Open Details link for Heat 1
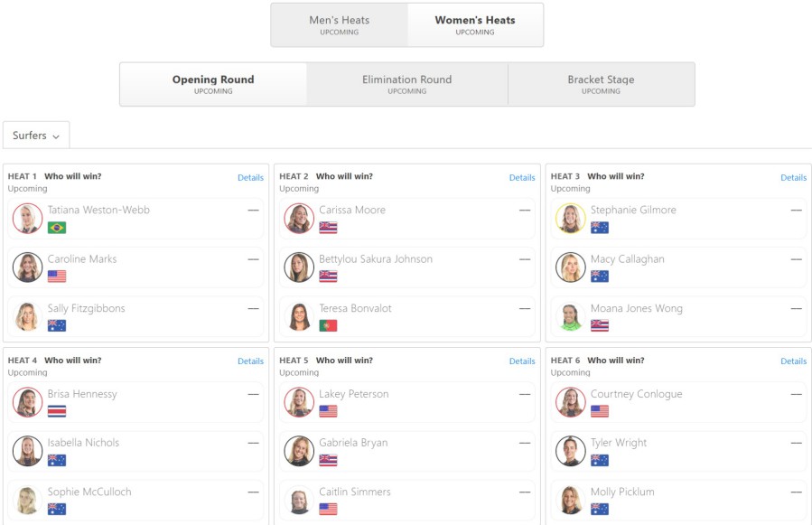 coord(250,177)
